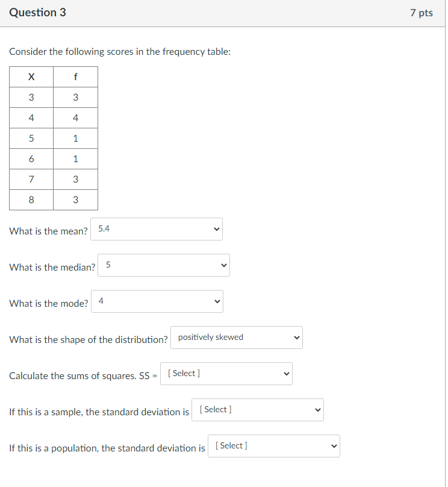Open the distribution shape dropdown
The image size is (448, 487).
[x=236, y=338]
